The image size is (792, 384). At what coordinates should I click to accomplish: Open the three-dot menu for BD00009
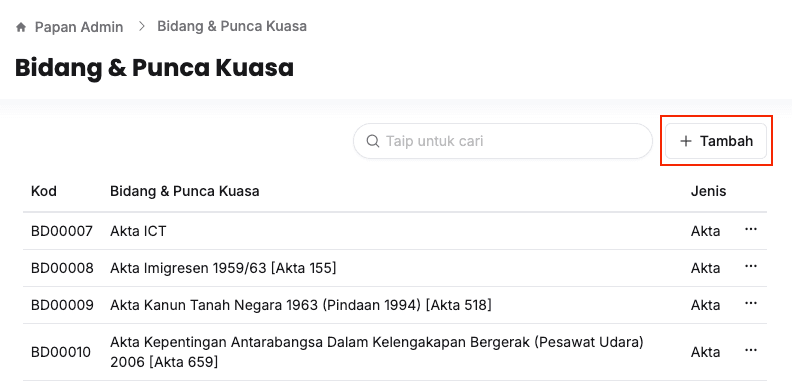point(751,303)
